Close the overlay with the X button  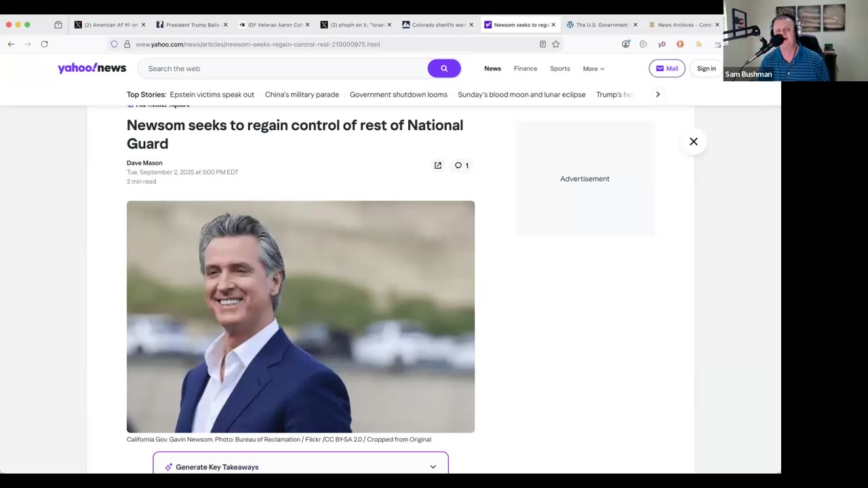coord(693,142)
